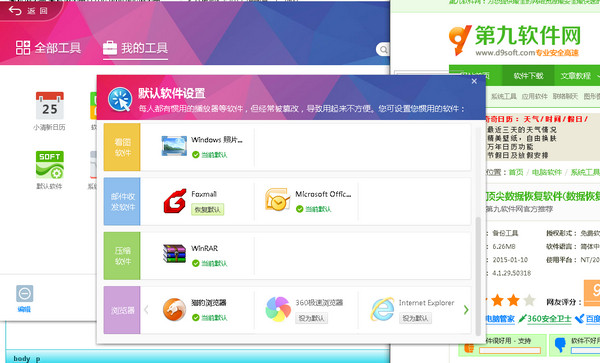Viewport: 600px width, 363px height.
Task: Click 应用软件 in the site subnavigation
Action: point(535,96)
